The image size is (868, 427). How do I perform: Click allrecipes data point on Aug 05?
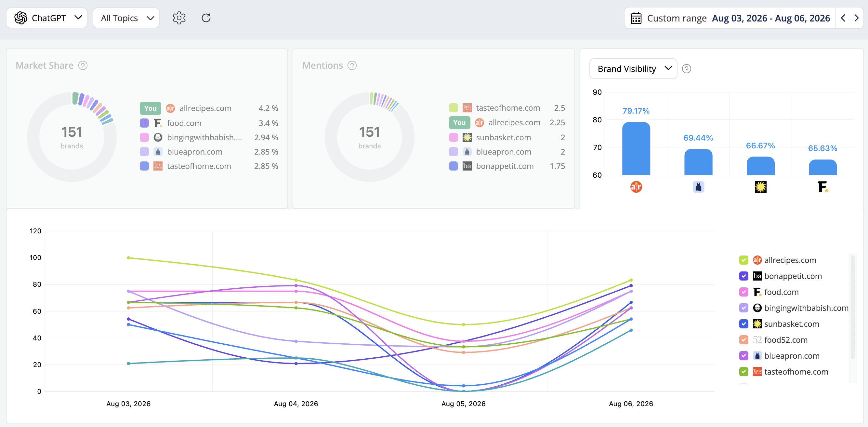pyautogui.click(x=464, y=324)
